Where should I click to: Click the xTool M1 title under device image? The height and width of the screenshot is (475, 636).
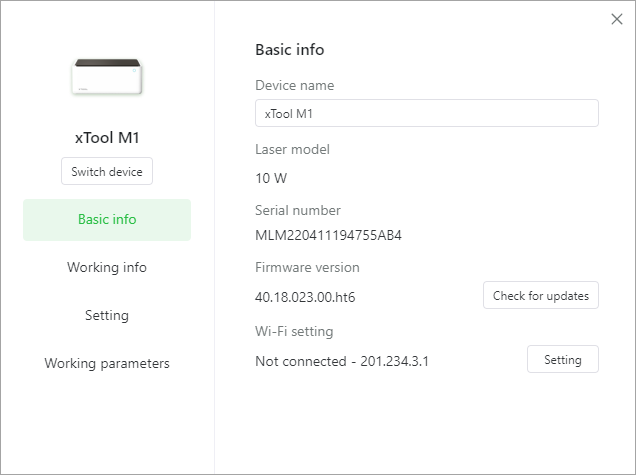coord(107,138)
